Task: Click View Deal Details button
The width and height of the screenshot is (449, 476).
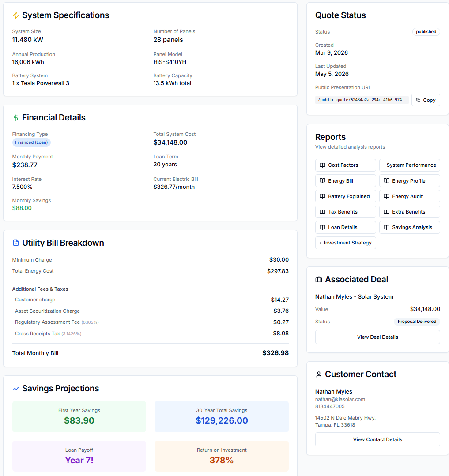Action: [377, 337]
